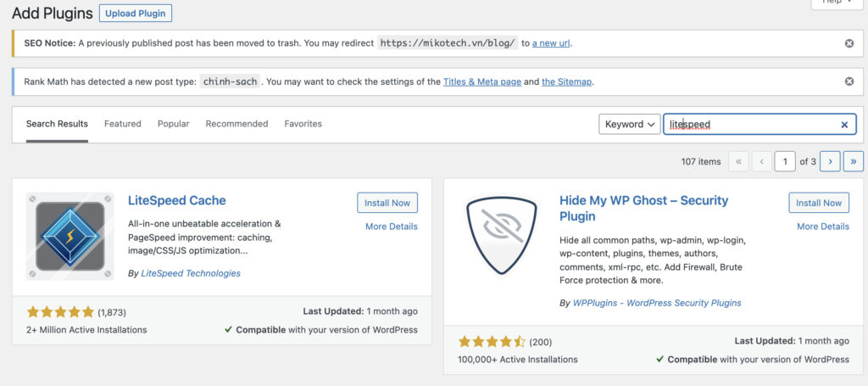Image resolution: width=868 pixels, height=386 pixels.
Task: Click the LiteSpeed Technologies author link
Action: tap(190, 273)
